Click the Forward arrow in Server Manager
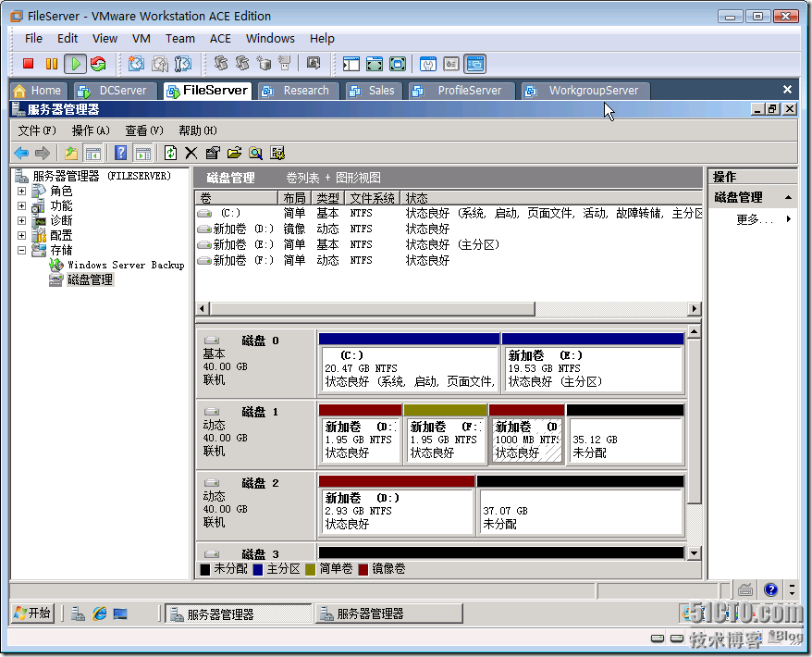Image resolution: width=812 pixels, height=657 pixels. click(x=42, y=153)
